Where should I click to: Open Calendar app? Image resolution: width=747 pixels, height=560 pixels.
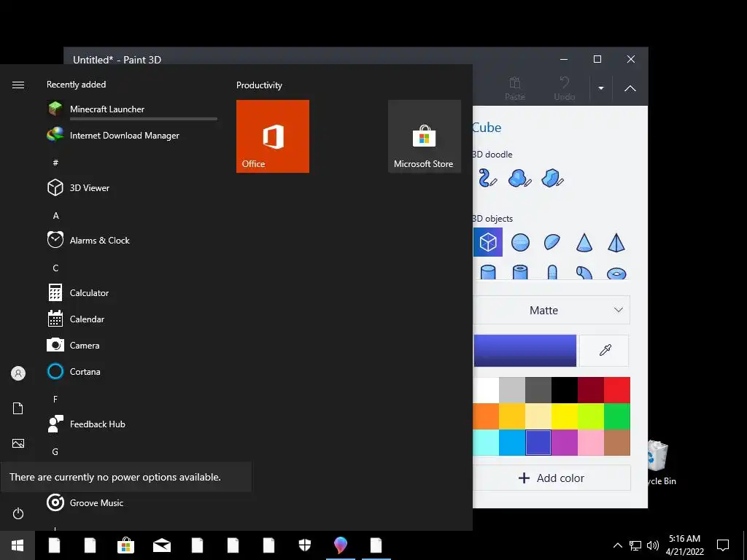tap(132, 319)
